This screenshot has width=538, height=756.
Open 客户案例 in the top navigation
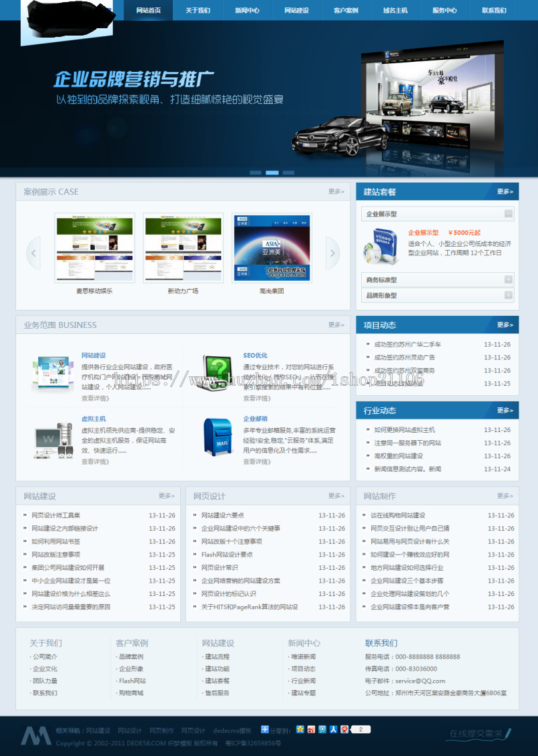click(x=346, y=10)
